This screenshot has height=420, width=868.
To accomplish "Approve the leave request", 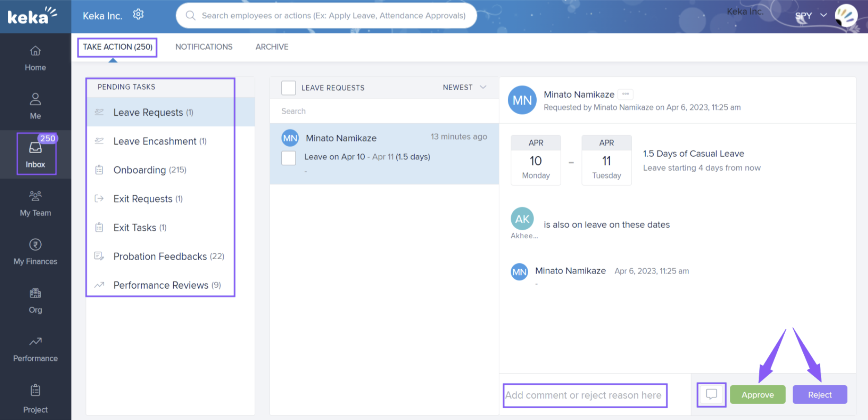I will (757, 394).
